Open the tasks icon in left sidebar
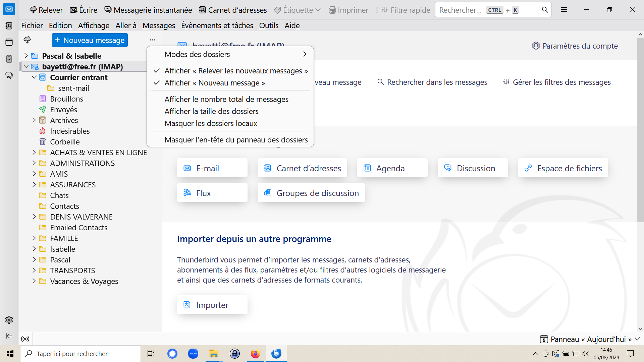Screen dimensions: 644x362 point(9,59)
